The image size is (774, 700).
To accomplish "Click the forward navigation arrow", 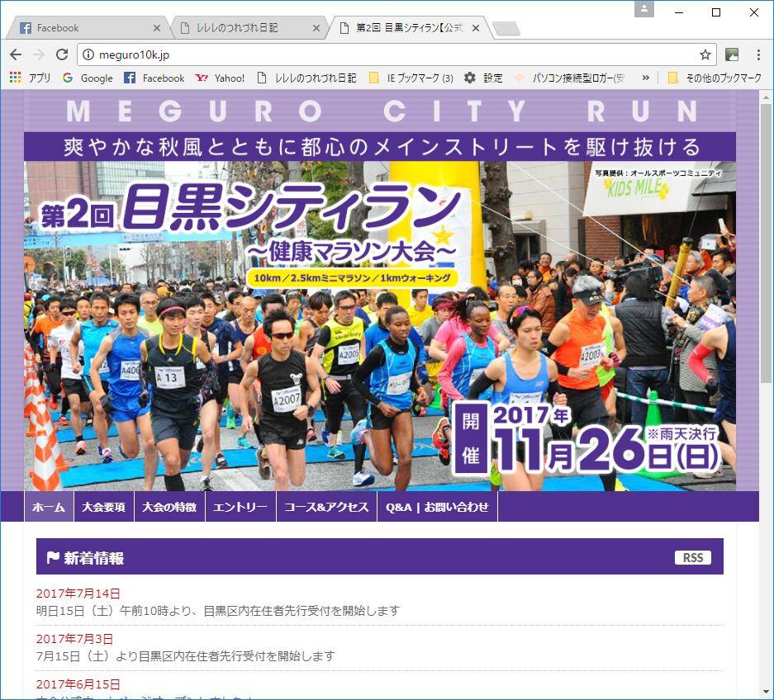I will tap(39, 54).
